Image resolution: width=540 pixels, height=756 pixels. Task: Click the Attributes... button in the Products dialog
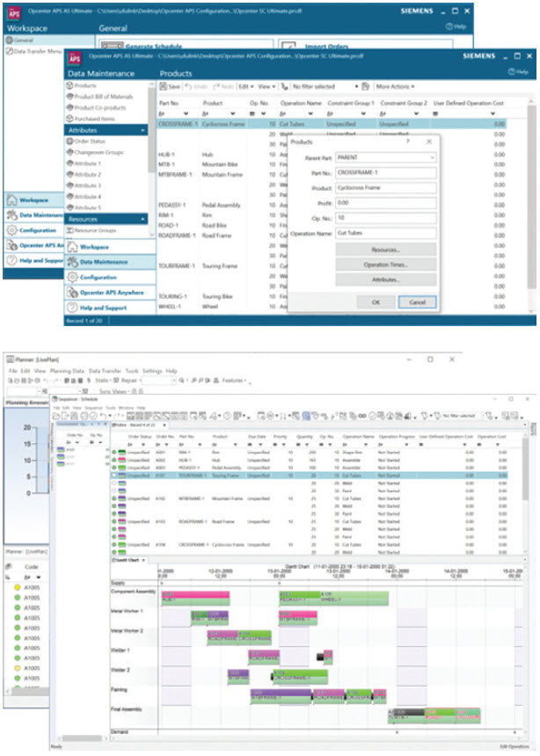point(386,280)
